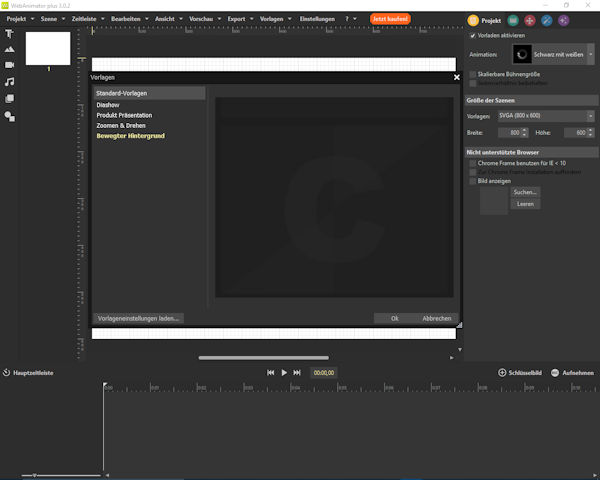Screen dimensions: 600x480
Task: Select the Produkt Präsentation template
Action: pyautogui.click(x=124, y=115)
